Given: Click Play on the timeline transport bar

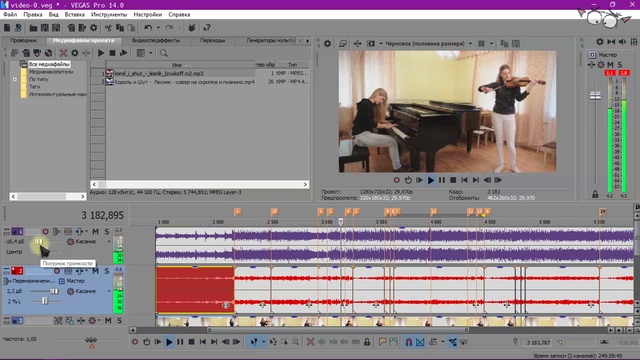Looking at the screenshot, I should pos(169,342).
